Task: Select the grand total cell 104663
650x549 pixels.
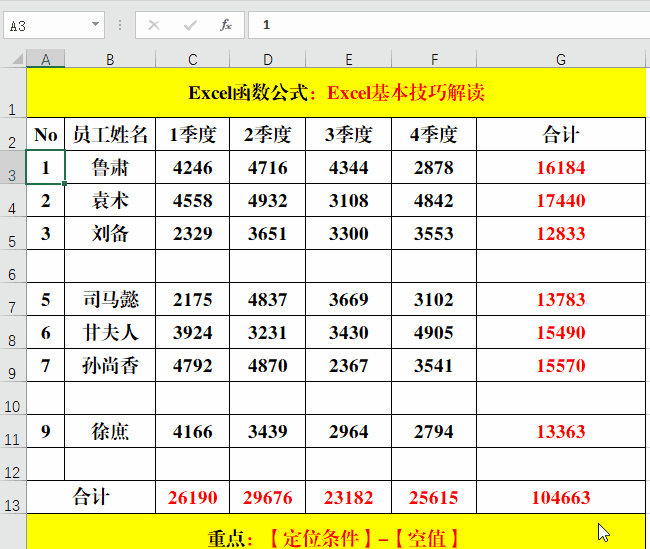Action: [x=560, y=497]
